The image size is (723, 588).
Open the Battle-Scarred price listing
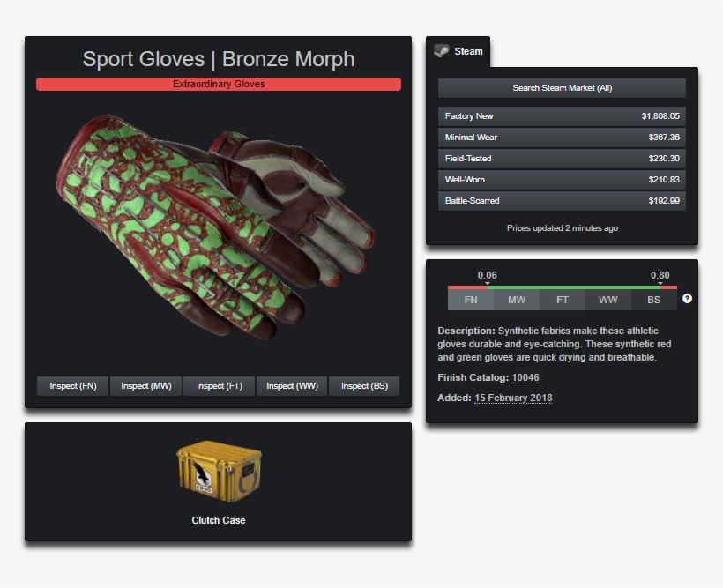(x=562, y=201)
